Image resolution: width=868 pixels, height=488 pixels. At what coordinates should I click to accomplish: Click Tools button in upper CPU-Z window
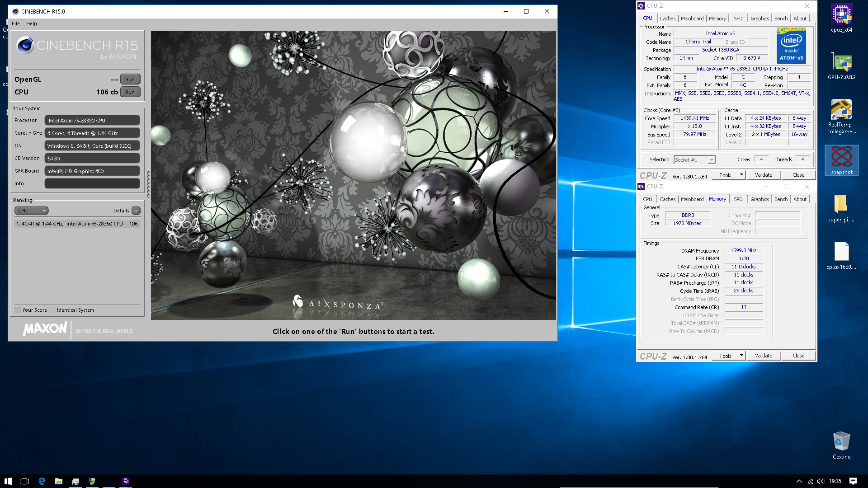click(725, 175)
